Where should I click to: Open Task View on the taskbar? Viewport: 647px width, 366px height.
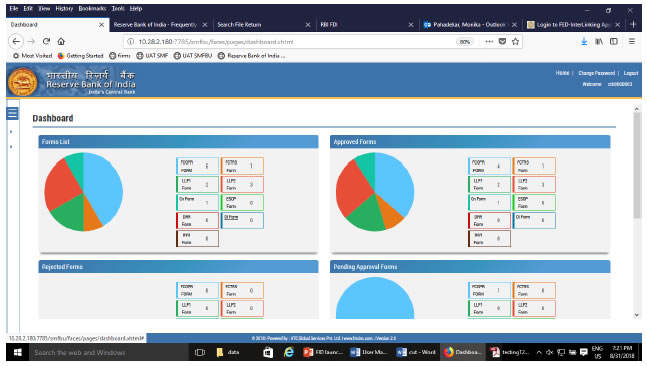click(200, 352)
